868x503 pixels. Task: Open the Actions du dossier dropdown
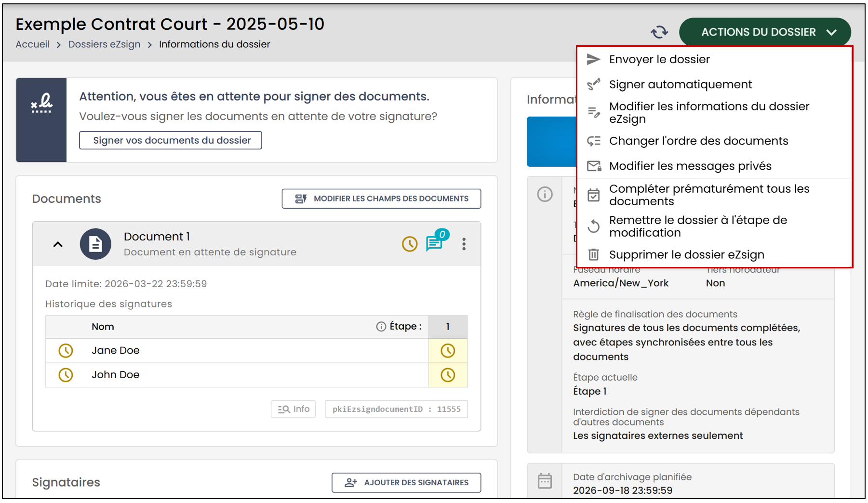pos(765,32)
